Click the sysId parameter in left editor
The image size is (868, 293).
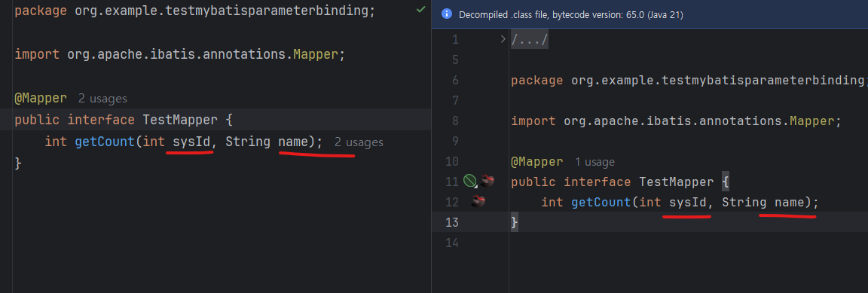191,142
